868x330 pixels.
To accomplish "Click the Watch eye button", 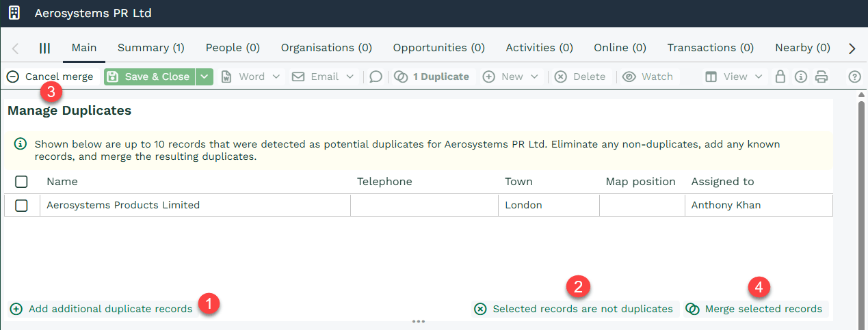I will click(x=648, y=77).
